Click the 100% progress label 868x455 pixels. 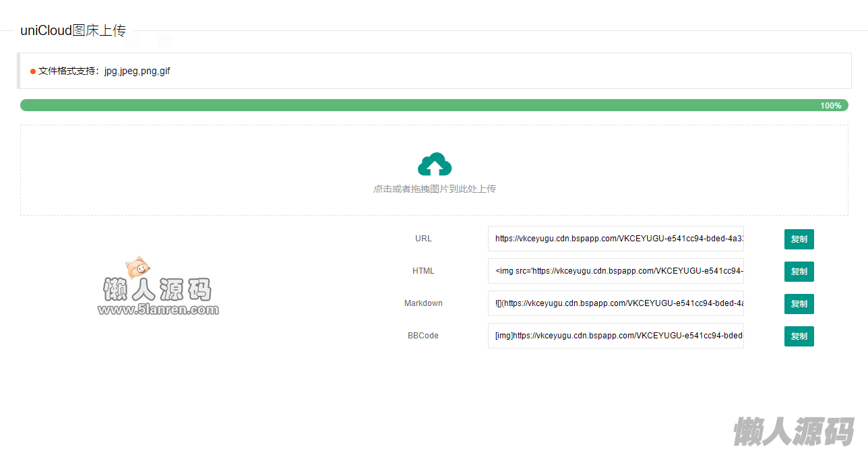(x=830, y=106)
